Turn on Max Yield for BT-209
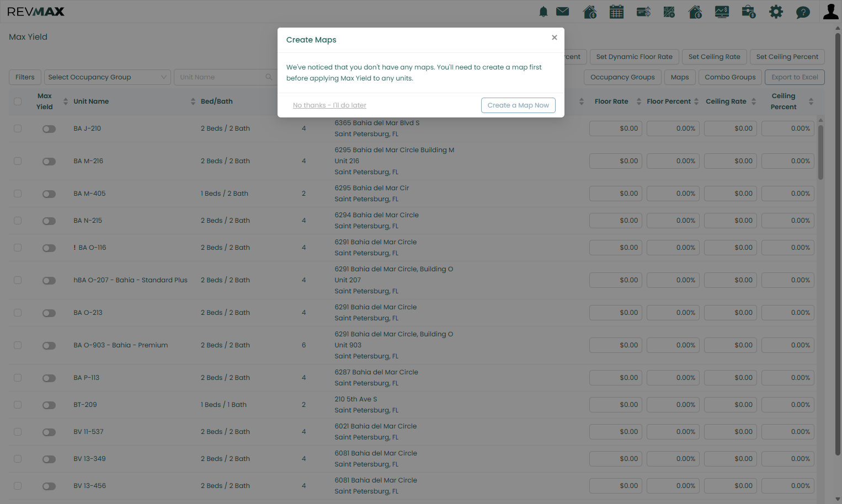 [49, 405]
